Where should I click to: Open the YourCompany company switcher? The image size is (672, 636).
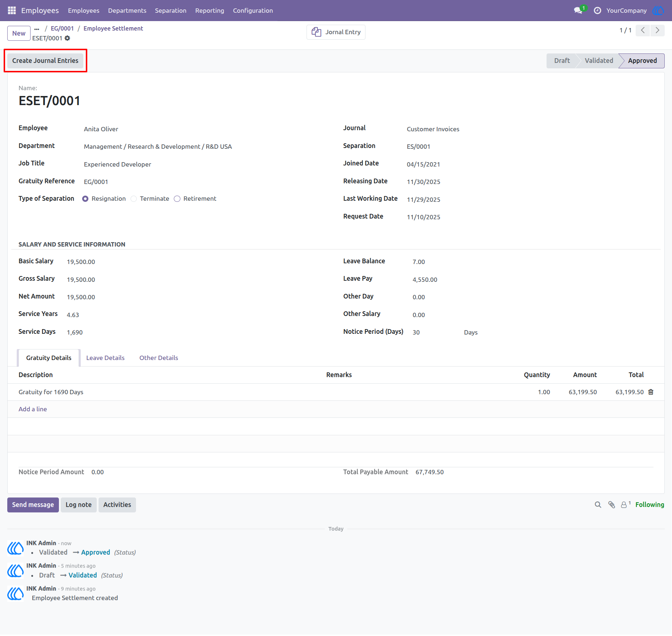pyautogui.click(x=627, y=11)
